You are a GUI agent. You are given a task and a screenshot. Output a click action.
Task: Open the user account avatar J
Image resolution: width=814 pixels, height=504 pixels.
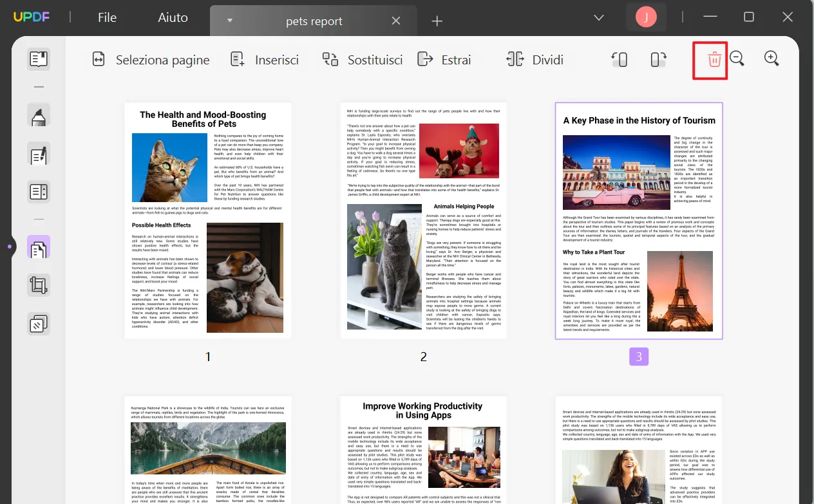pos(646,17)
